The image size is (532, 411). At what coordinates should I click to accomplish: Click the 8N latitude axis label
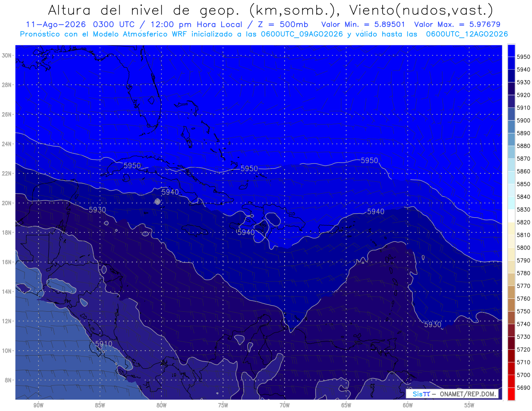8,380
